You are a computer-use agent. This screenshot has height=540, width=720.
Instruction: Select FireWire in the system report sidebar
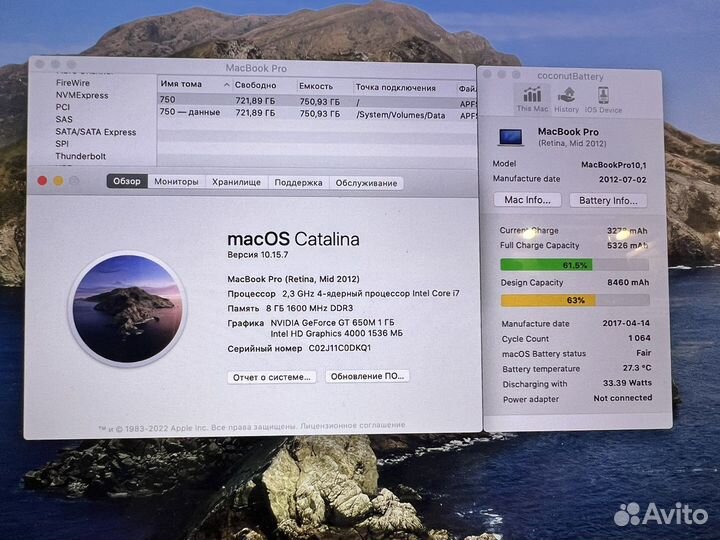73,83
